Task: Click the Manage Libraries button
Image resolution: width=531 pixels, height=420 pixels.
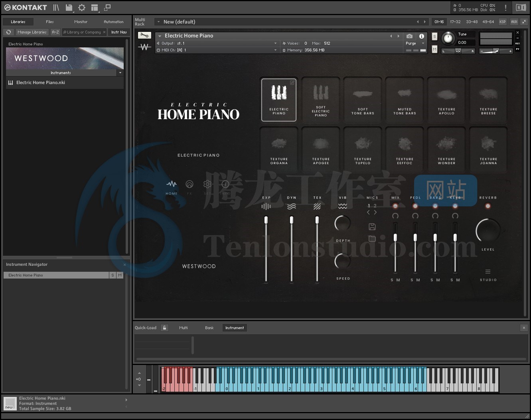Action: tap(32, 32)
